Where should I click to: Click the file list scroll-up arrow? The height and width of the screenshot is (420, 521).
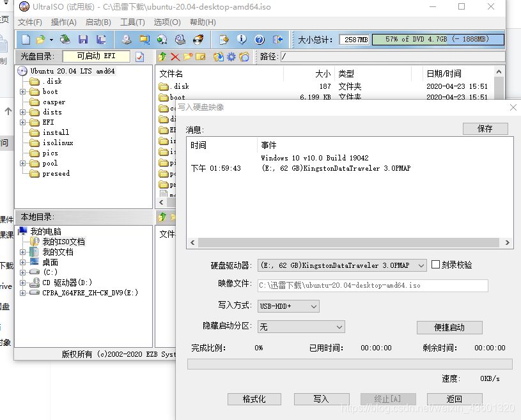(x=499, y=72)
